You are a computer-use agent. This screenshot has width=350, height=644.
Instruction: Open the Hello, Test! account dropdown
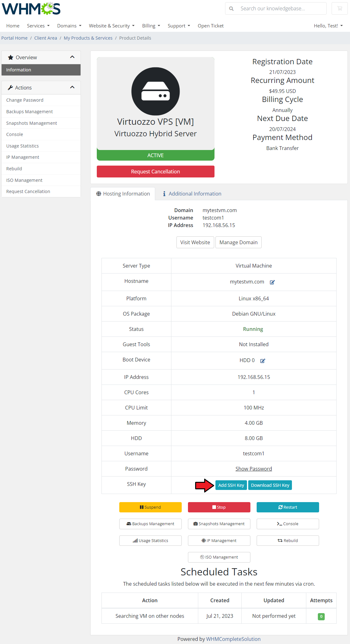click(328, 26)
